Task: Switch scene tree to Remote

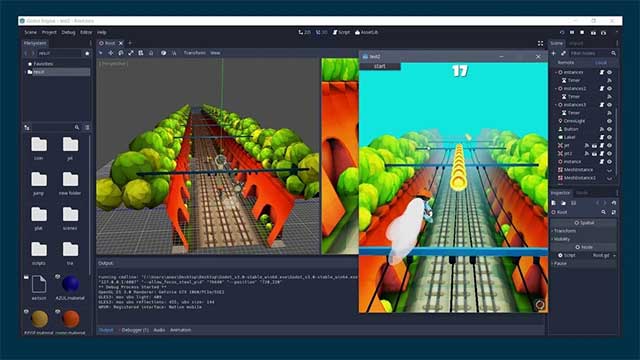Action: (566, 62)
